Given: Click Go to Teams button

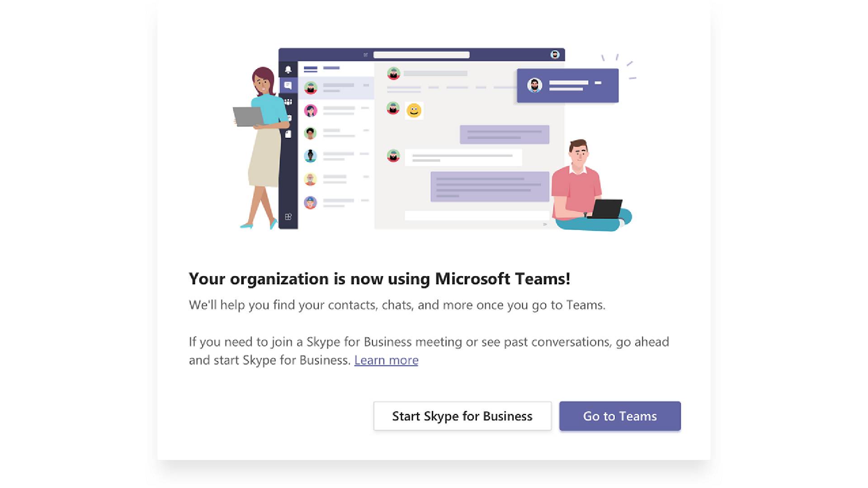Looking at the screenshot, I should [619, 415].
